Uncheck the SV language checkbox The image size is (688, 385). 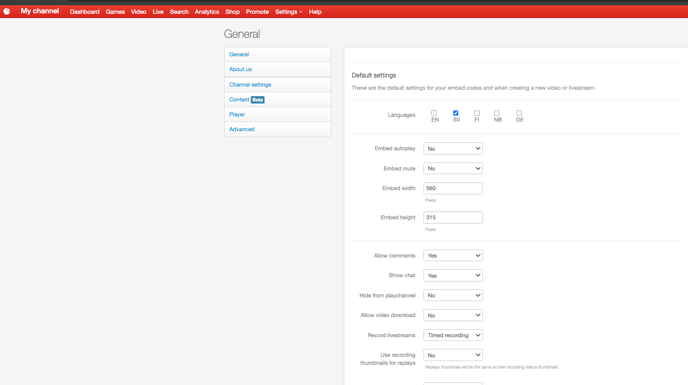(455, 113)
